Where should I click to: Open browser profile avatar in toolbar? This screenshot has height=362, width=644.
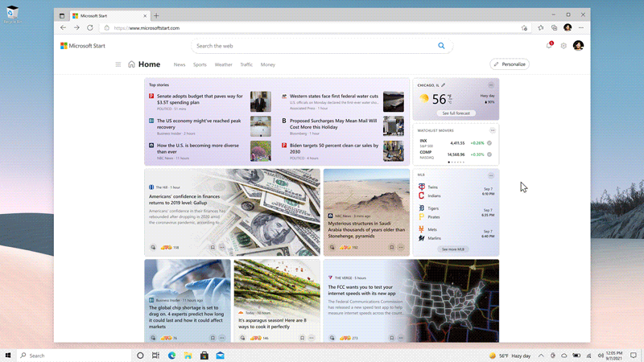click(568, 27)
